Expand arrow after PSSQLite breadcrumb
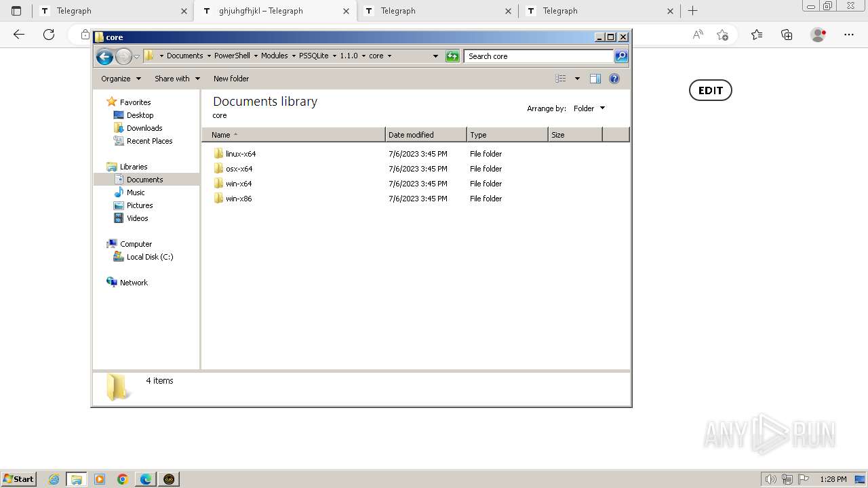868x488 pixels. click(334, 56)
